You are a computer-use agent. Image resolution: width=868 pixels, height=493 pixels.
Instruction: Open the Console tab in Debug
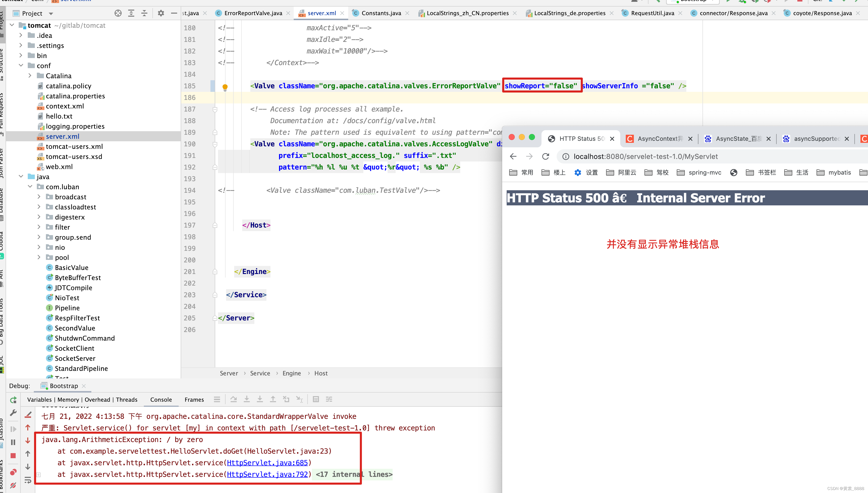coord(161,400)
